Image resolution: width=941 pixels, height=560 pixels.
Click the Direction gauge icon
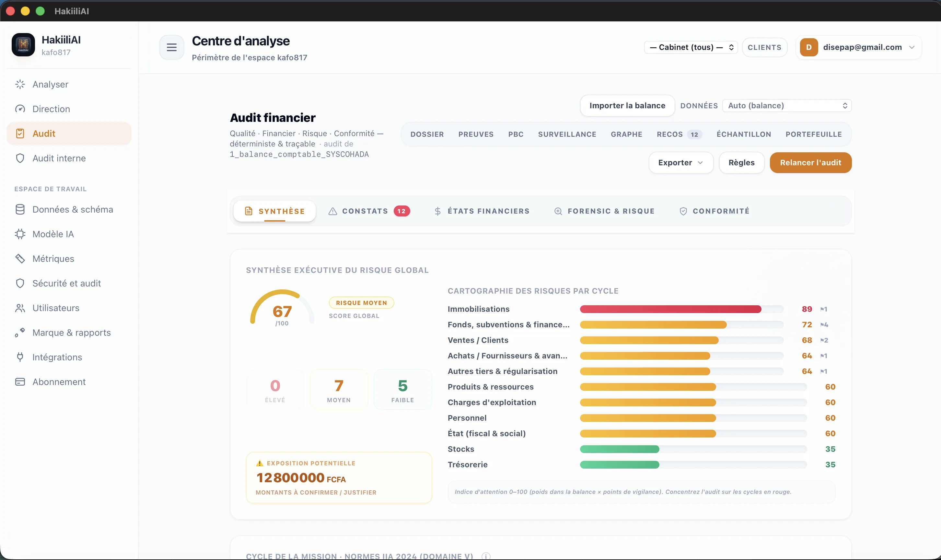(x=20, y=109)
